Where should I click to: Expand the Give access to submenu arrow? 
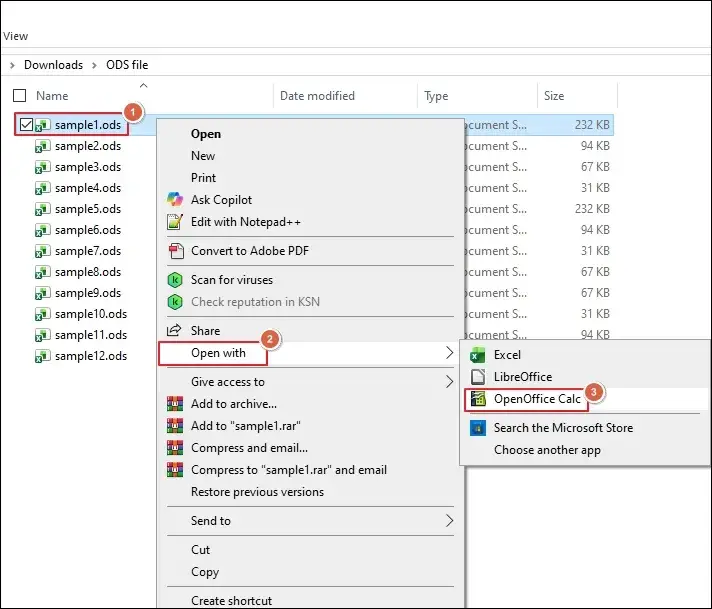tap(449, 382)
